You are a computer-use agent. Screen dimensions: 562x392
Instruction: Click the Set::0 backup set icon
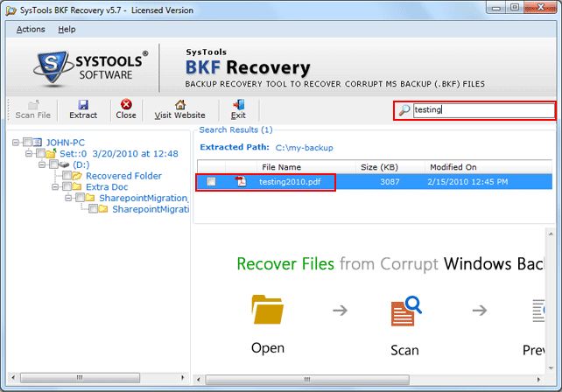[51, 153]
